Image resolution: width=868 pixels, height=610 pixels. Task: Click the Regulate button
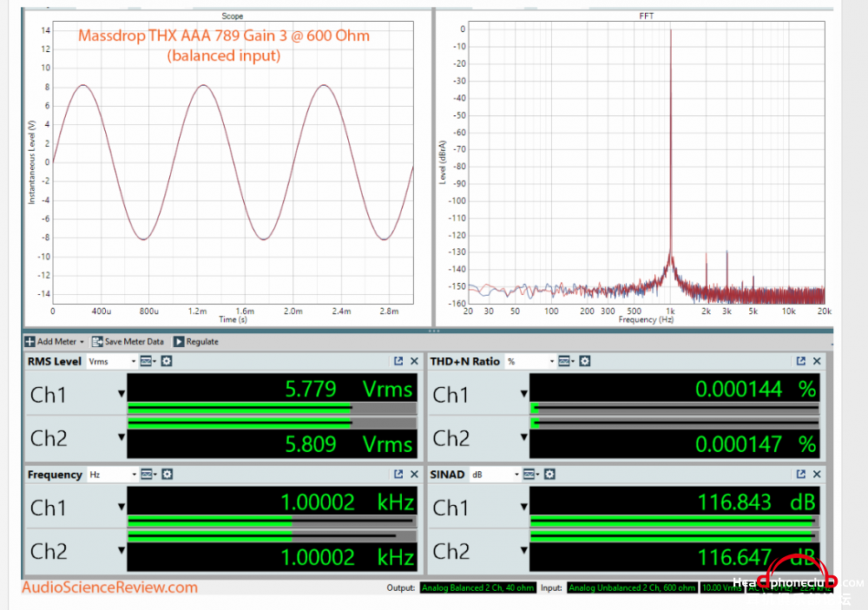pos(196,342)
